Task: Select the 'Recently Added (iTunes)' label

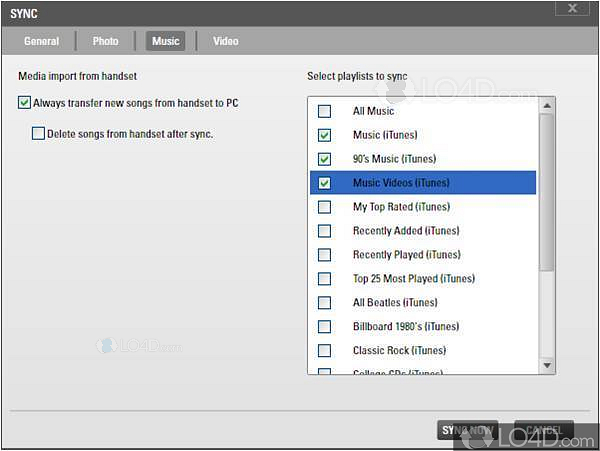Action: click(x=406, y=231)
